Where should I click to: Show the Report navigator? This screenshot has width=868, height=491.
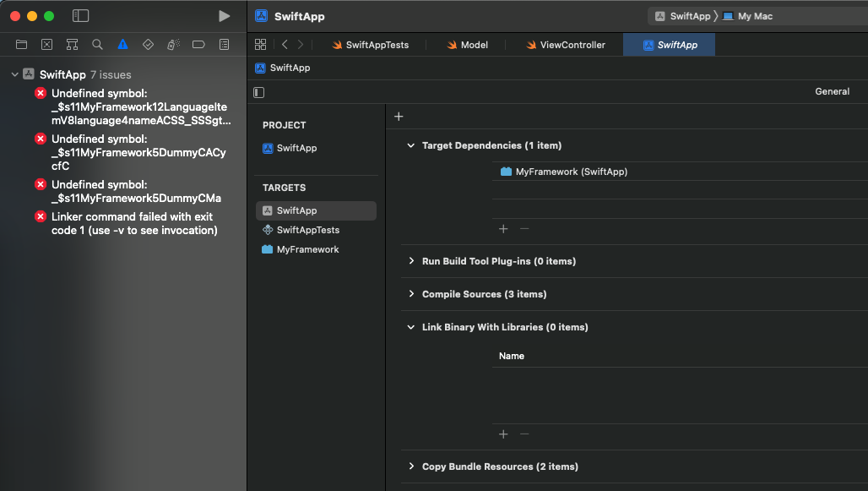(224, 45)
